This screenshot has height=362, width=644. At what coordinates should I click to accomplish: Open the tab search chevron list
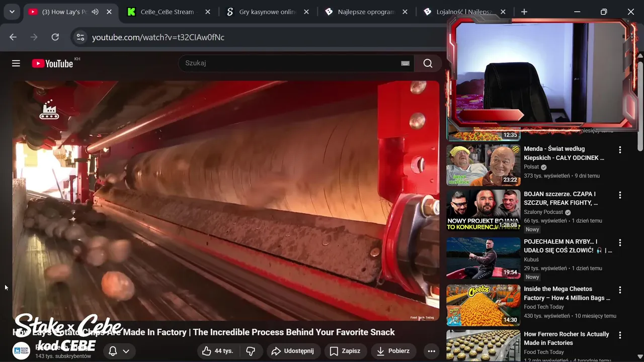point(12,12)
